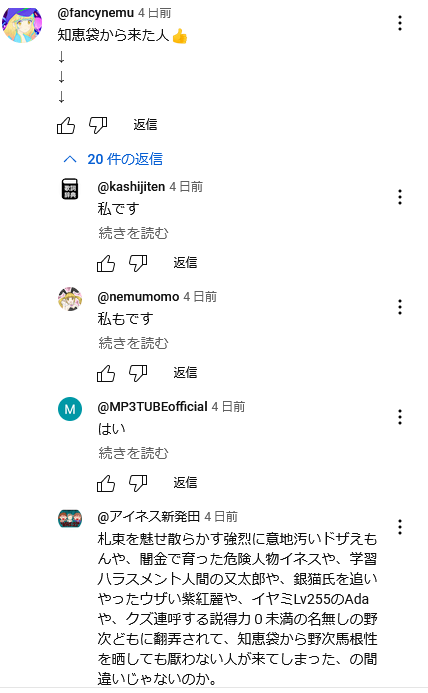The image size is (428, 693).
Task: Expand 続きを読む under @kashijiten reply
Action: coord(133,233)
